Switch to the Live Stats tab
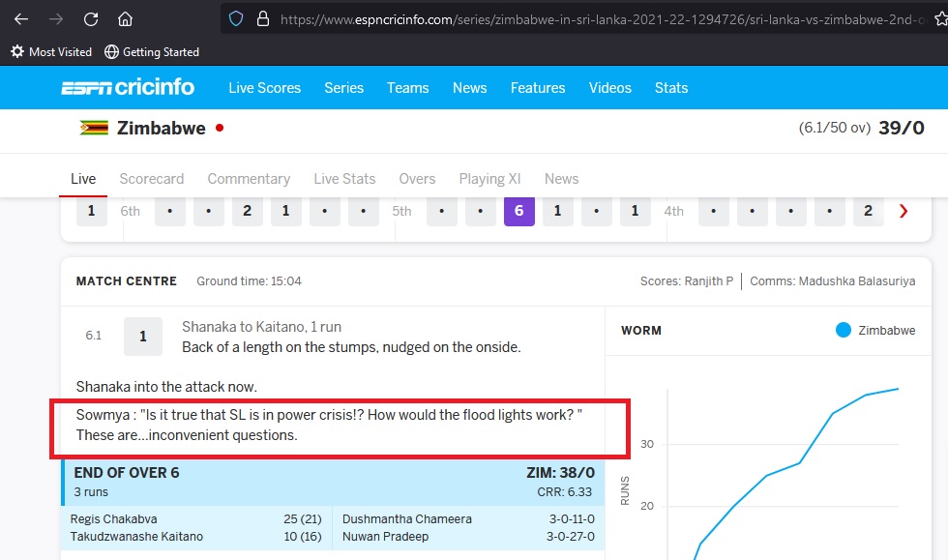948x560 pixels. pos(344,179)
